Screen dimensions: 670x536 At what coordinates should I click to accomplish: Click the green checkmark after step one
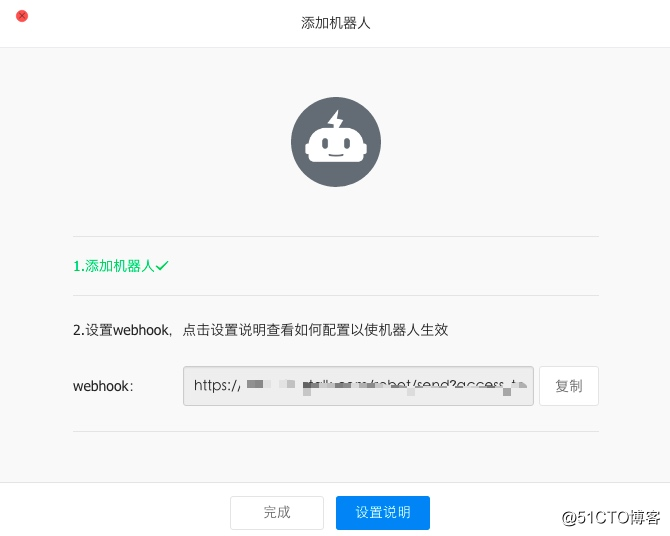coord(162,266)
